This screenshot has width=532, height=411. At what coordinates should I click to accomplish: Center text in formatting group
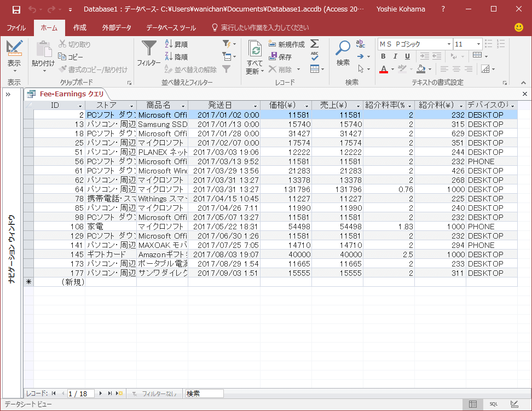point(456,70)
